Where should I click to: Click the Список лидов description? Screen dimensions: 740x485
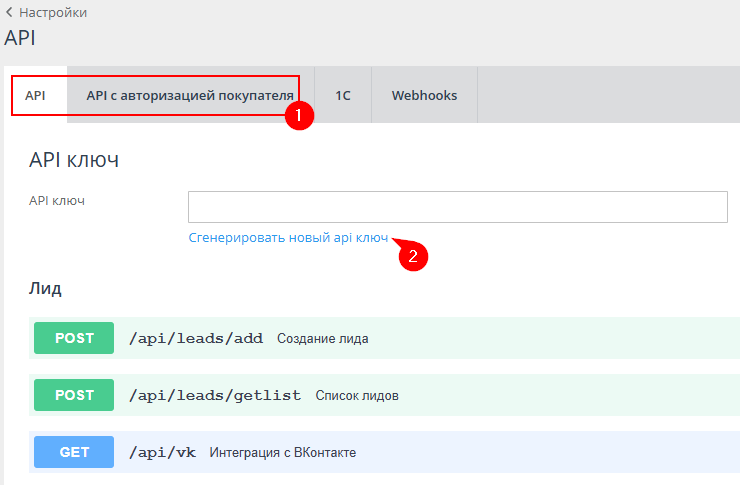(x=357, y=396)
